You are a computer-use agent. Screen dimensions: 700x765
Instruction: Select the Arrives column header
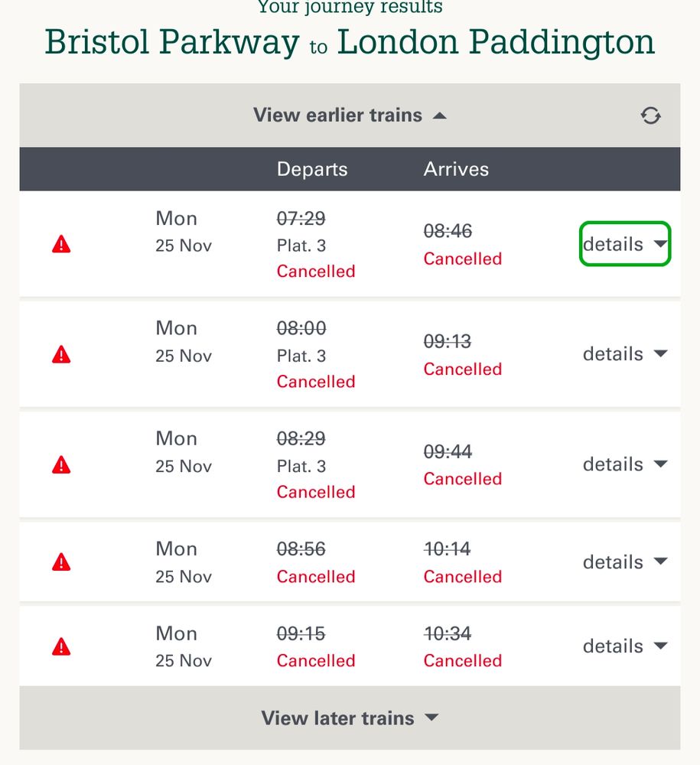456,169
